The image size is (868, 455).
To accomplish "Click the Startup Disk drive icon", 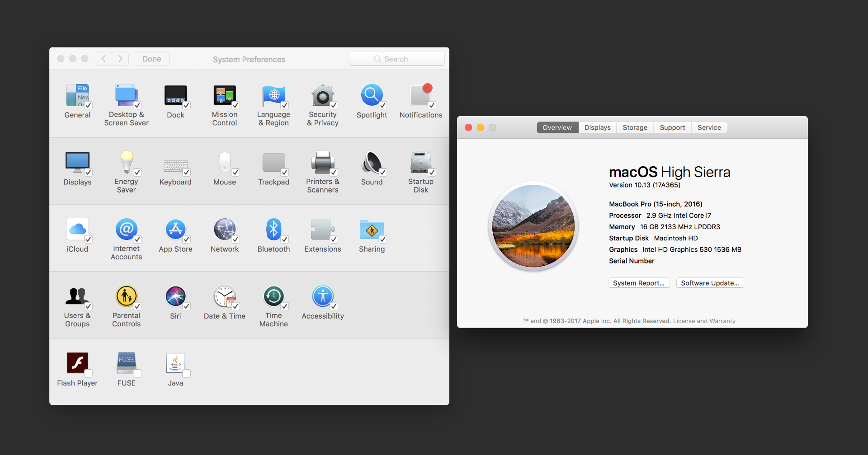I will click(x=421, y=162).
